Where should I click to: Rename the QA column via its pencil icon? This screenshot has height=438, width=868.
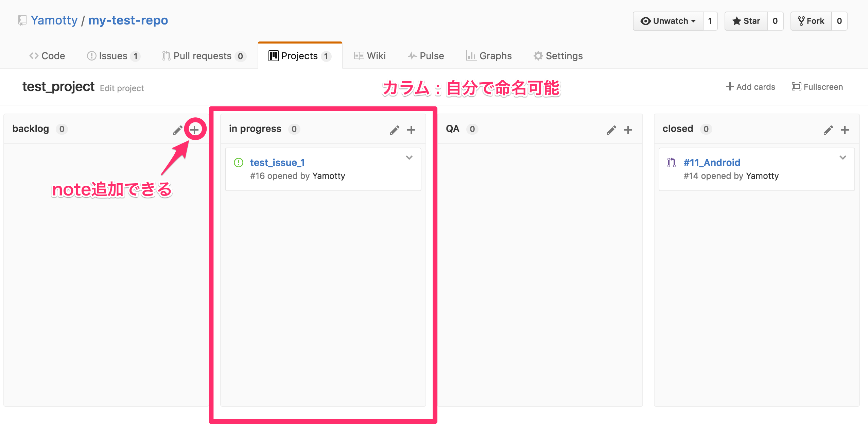tap(611, 130)
